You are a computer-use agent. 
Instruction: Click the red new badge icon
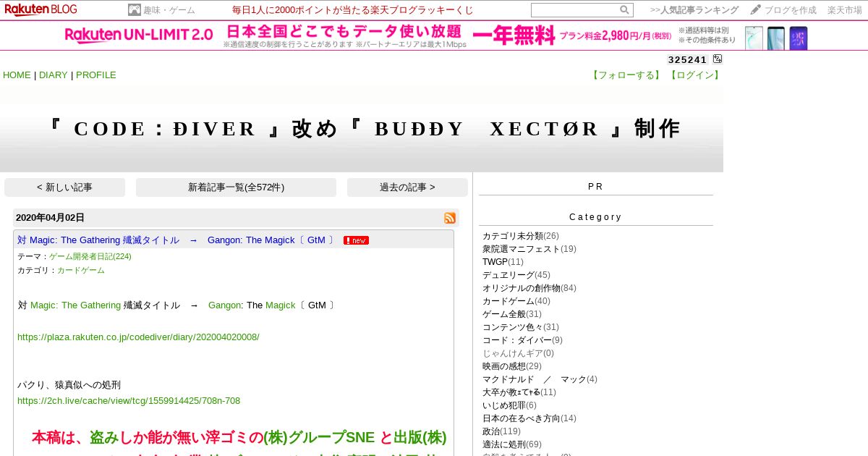point(356,240)
